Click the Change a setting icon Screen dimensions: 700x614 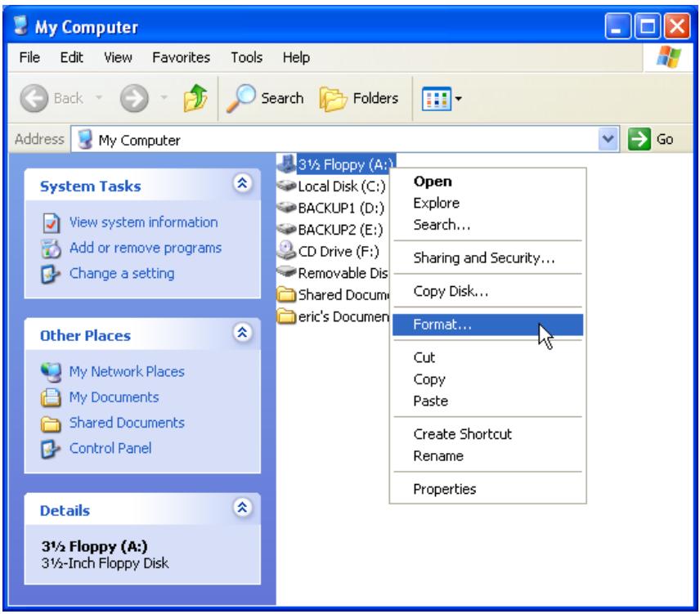(x=50, y=275)
